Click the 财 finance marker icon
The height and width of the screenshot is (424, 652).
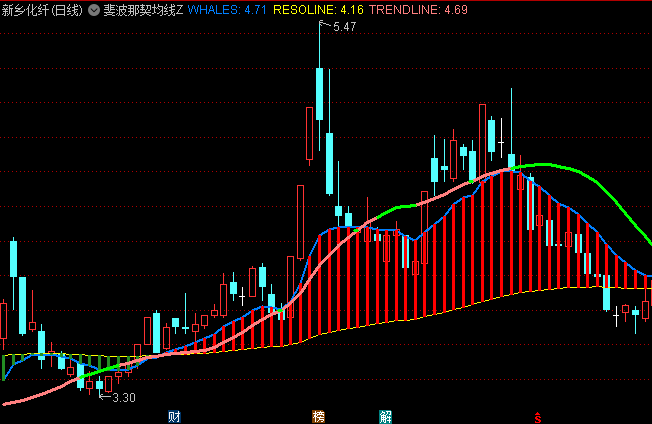pyautogui.click(x=174, y=417)
